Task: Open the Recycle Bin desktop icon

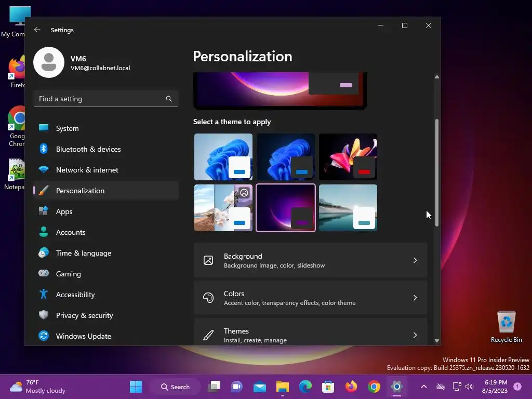Action: [x=506, y=327]
